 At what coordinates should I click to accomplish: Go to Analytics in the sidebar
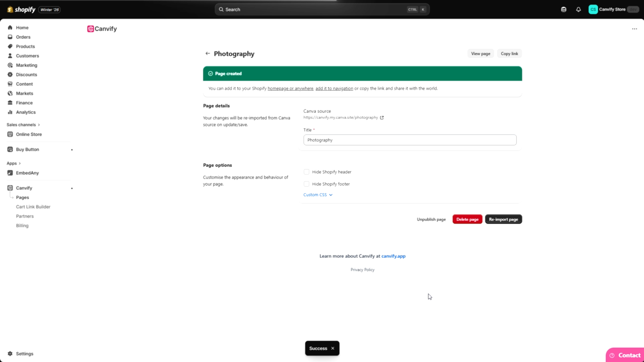click(26, 112)
